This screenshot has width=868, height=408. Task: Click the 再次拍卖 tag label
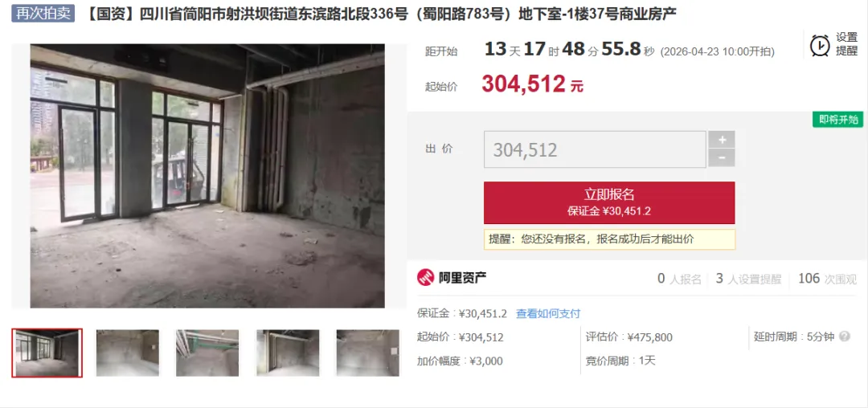[x=43, y=14]
